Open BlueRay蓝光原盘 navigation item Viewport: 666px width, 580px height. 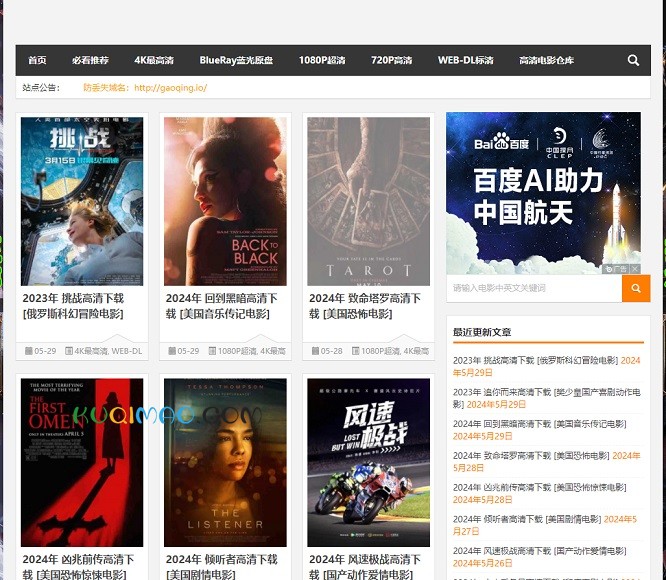point(236,60)
